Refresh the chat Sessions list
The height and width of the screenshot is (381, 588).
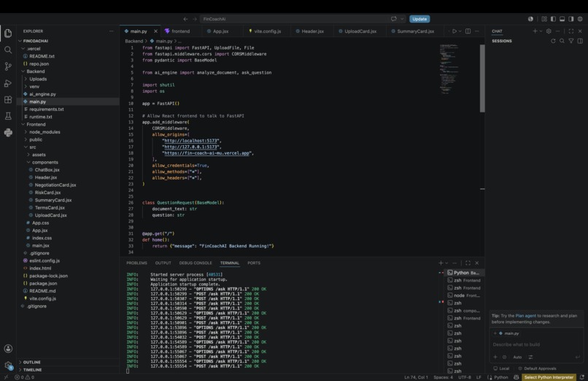pyautogui.click(x=553, y=41)
